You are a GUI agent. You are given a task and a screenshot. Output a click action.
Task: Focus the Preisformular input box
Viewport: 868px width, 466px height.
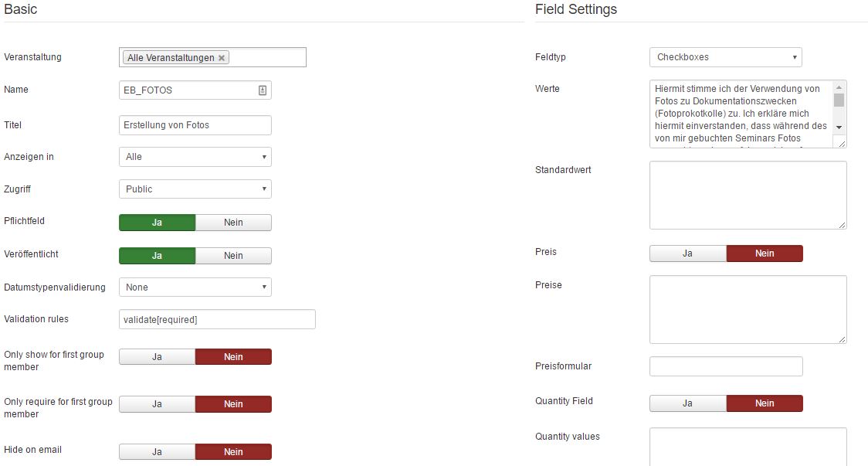[x=725, y=366]
